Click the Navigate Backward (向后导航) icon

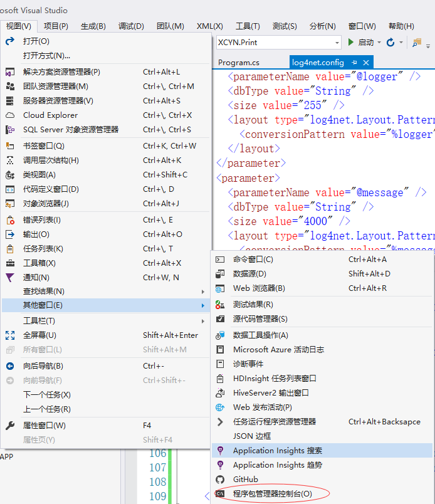click(10, 366)
